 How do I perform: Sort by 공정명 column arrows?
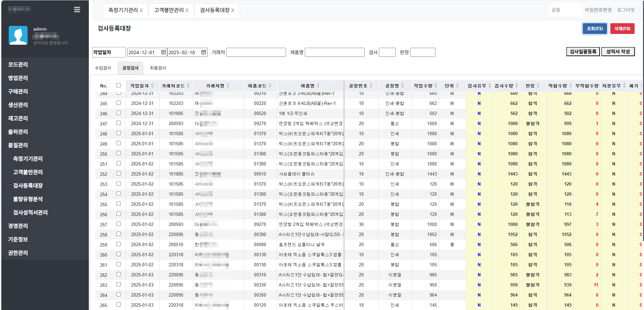(x=402, y=86)
